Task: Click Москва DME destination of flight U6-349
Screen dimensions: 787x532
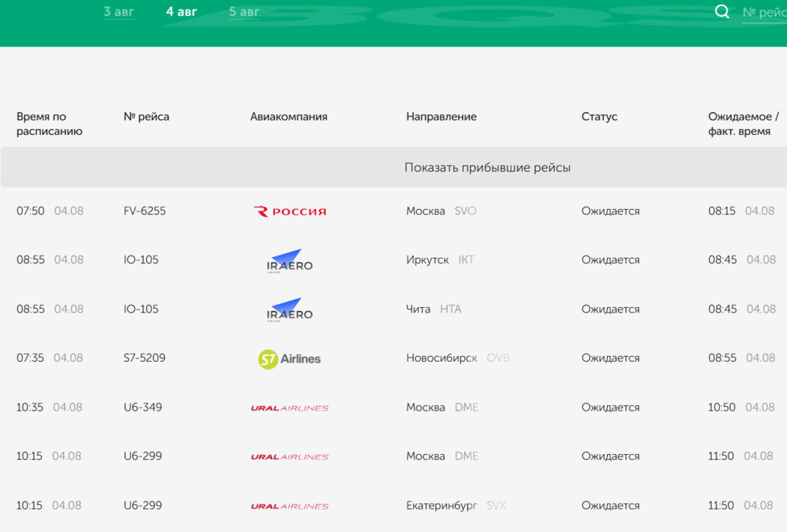Action: (x=442, y=407)
